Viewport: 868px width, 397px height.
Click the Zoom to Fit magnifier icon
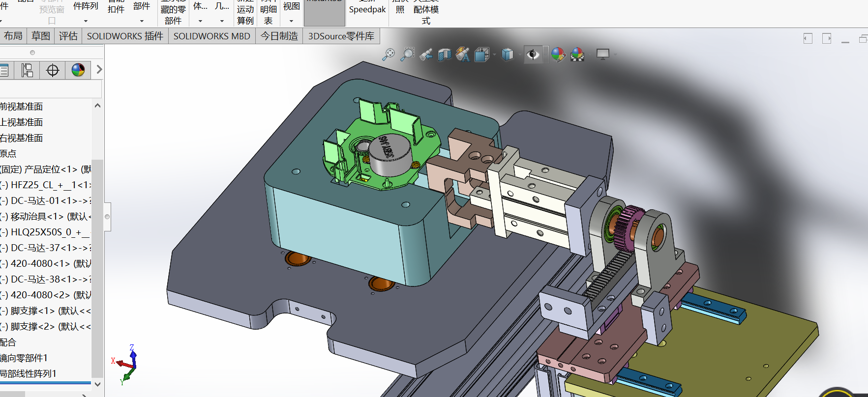[389, 54]
